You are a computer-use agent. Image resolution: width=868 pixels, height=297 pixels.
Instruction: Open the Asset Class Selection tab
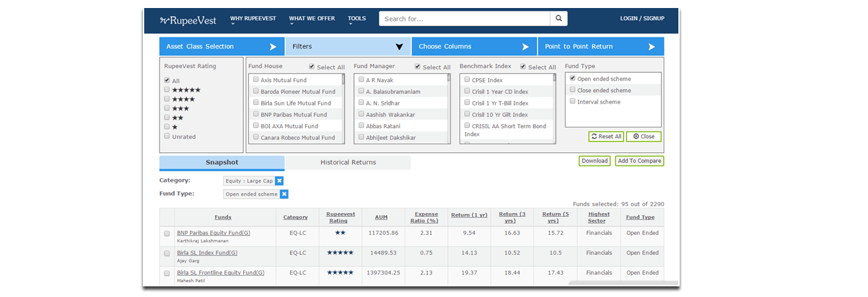222,47
